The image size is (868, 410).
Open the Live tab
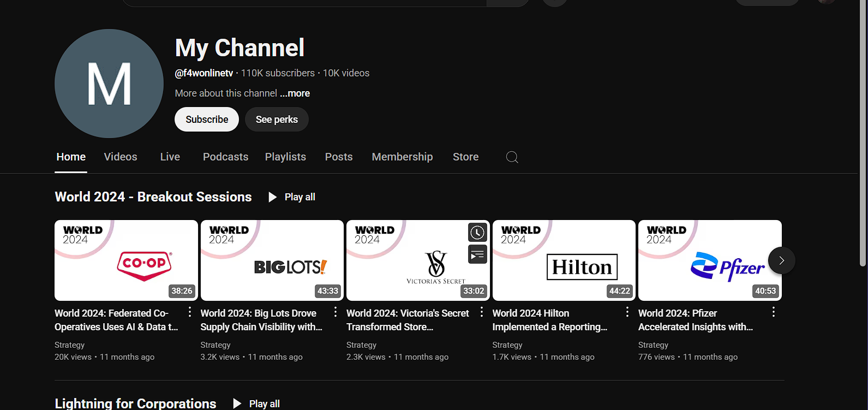[170, 157]
